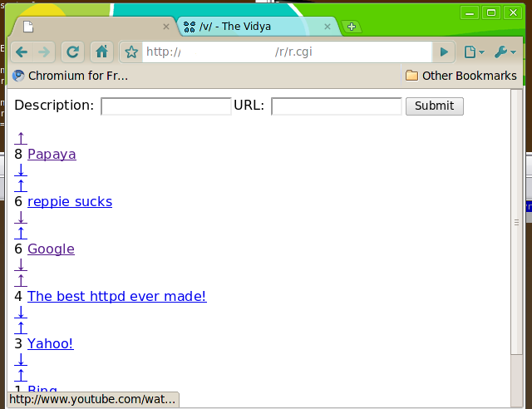This screenshot has height=409, width=532.
Task: Downvote the reppie sucks entry
Action: point(21,217)
